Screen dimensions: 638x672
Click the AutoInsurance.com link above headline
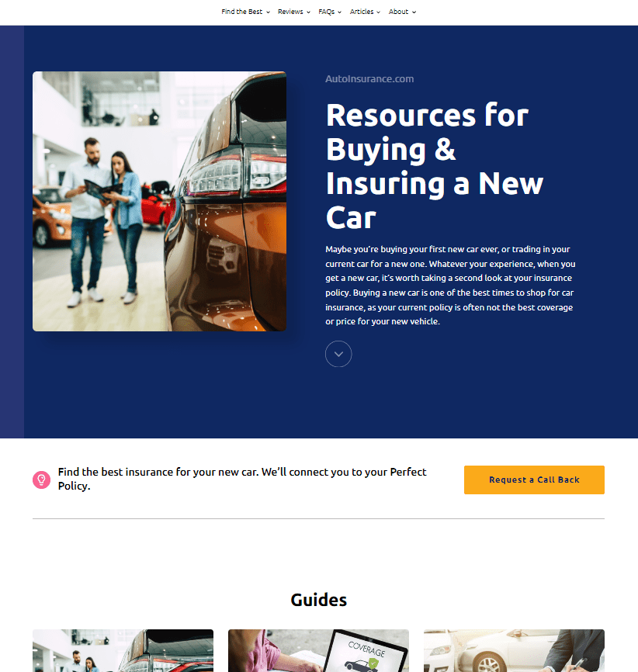coord(369,79)
